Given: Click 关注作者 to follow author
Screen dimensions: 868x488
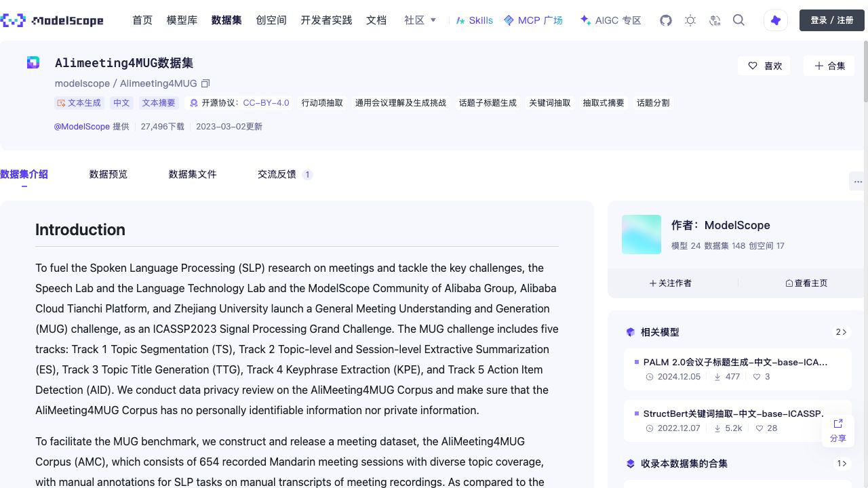Looking at the screenshot, I should click(x=671, y=283).
